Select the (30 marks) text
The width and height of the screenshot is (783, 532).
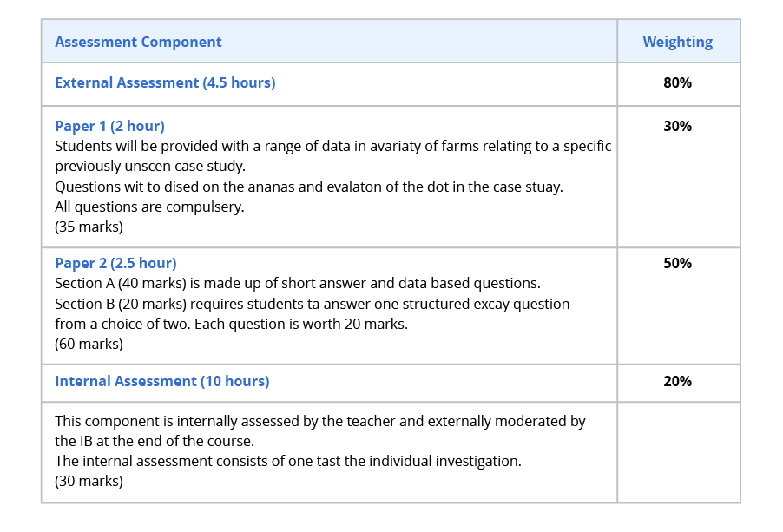coord(89,481)
